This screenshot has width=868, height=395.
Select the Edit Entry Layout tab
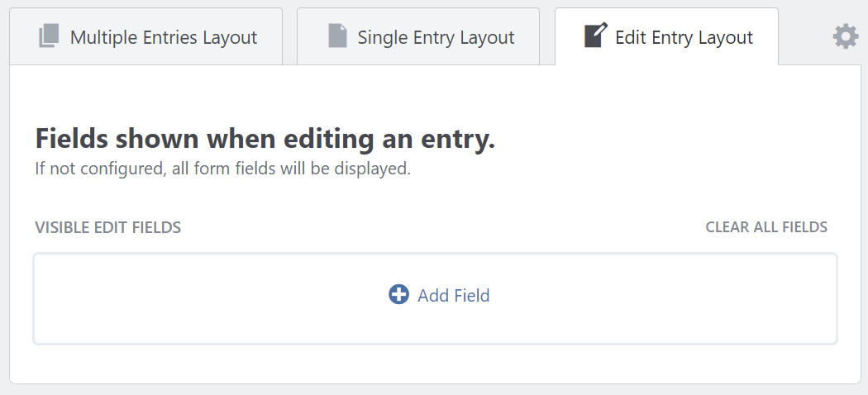(684, 38)
